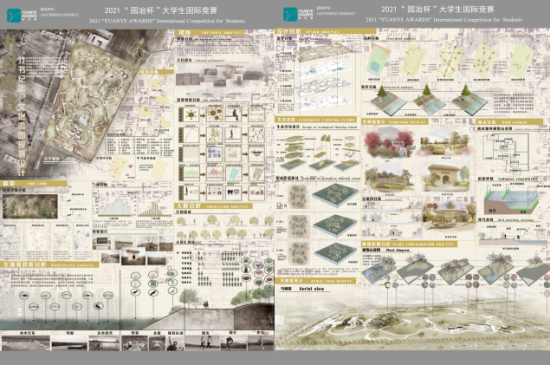Click the teal Yuanye Awards logo on right poster
The height and width of the screenshot is (365, 551).
tap(290, 14)
